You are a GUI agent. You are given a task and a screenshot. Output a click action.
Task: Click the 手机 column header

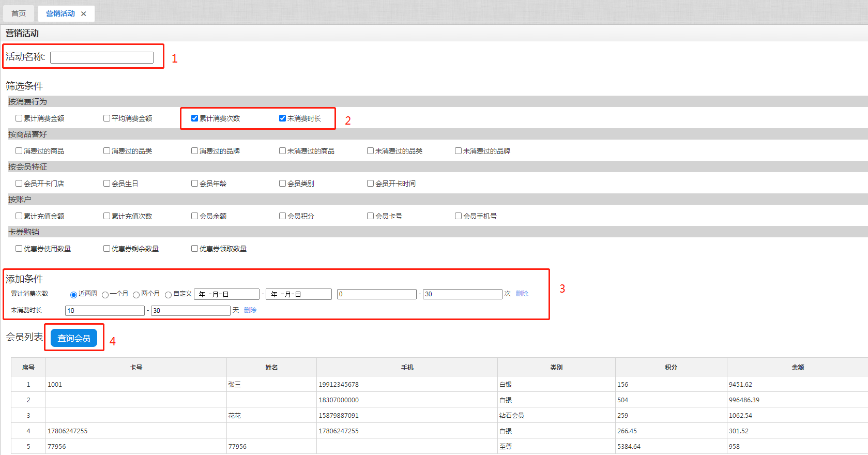(407, 368)
